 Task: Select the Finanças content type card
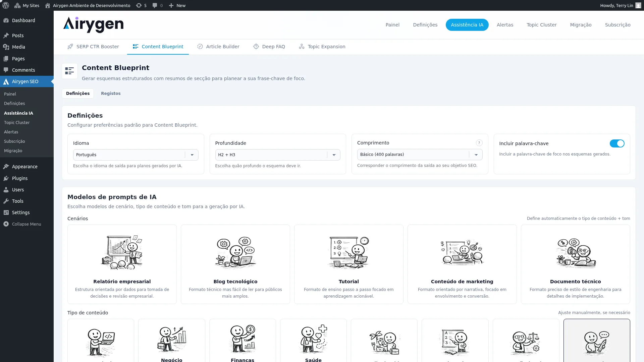pyautogui.click(x=243, y=341)
